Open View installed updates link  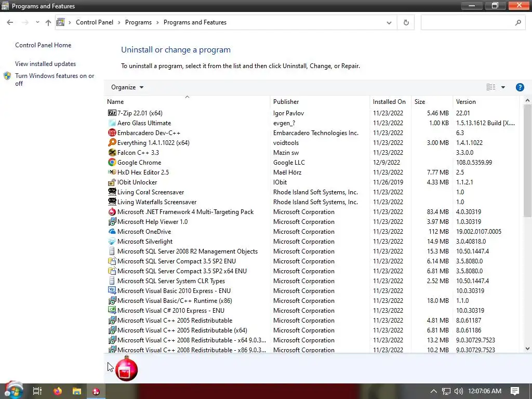[46, 64]
